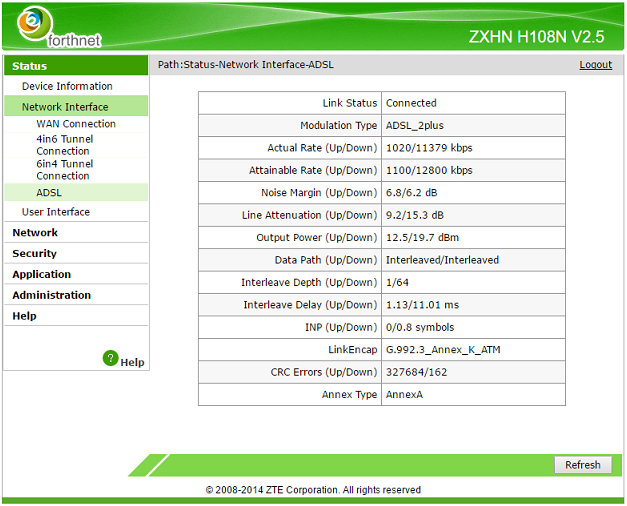Image resolution: width=627 pixels, height=506 pixels.
Task: Open 4in6 Tunnel Connection page
Action: pos(65,145)
